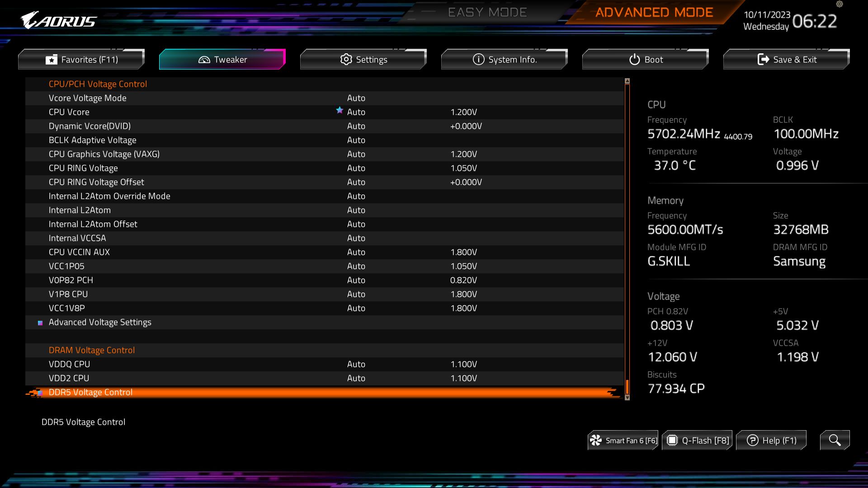Click the DRAM Voltage Control header
The width and height of the screenshot is (868, 488).
(x=92, y=350)
